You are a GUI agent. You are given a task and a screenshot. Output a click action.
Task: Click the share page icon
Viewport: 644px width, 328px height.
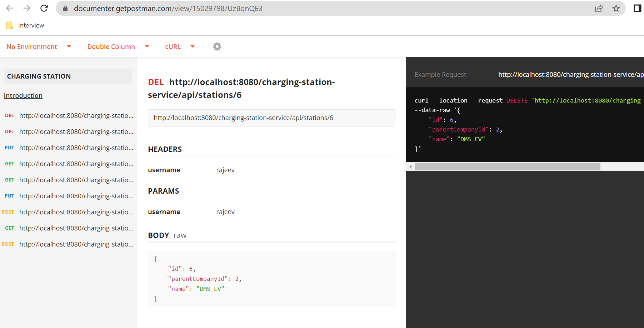[599, 8]
